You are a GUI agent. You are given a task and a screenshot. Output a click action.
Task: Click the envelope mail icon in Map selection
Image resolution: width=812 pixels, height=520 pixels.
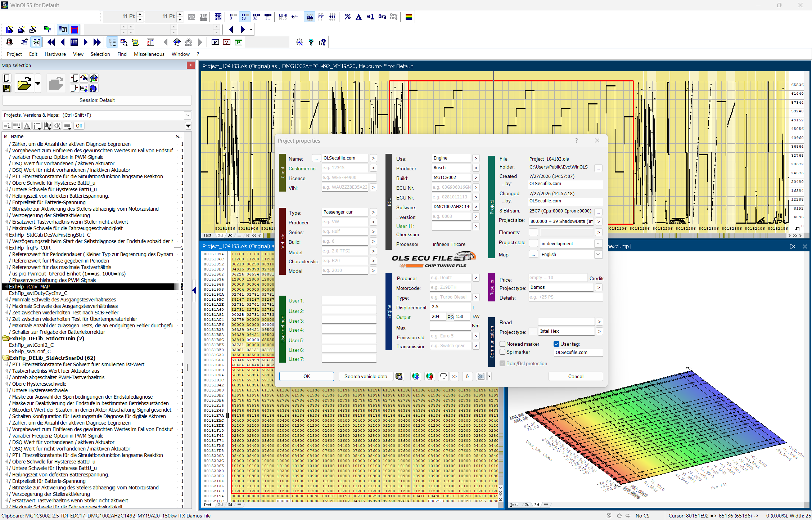(84, 88)
